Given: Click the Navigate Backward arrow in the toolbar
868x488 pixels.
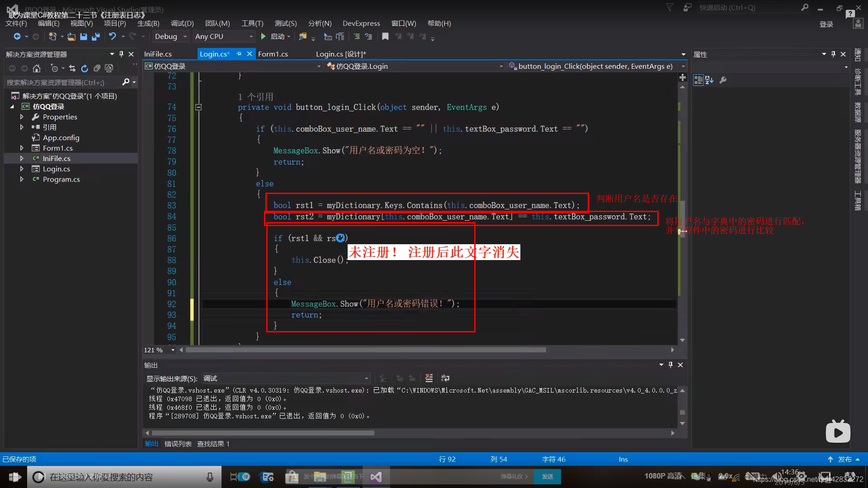Looking at the screenshot, I should (17, 37).
